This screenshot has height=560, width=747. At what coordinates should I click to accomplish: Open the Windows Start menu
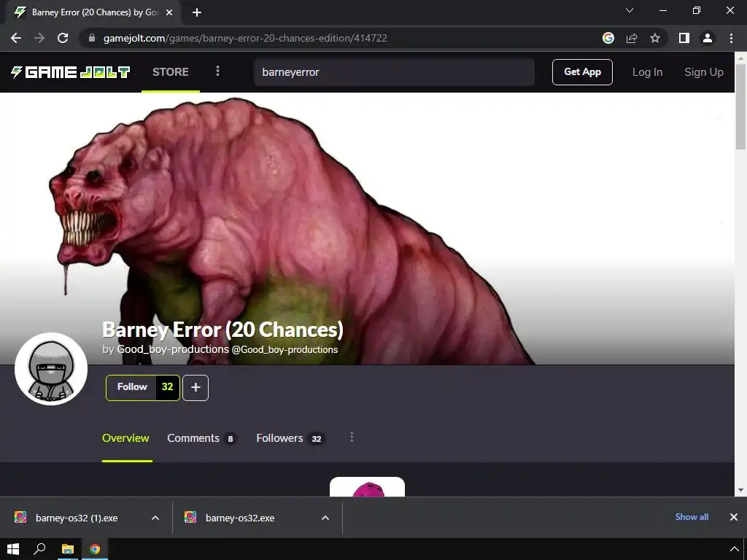point(13,549)
